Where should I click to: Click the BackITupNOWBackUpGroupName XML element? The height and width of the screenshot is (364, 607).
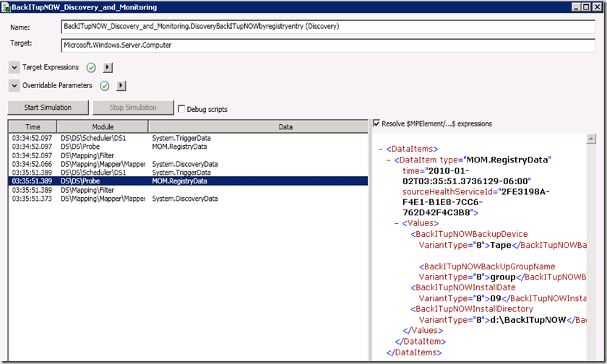coord(487,266)
